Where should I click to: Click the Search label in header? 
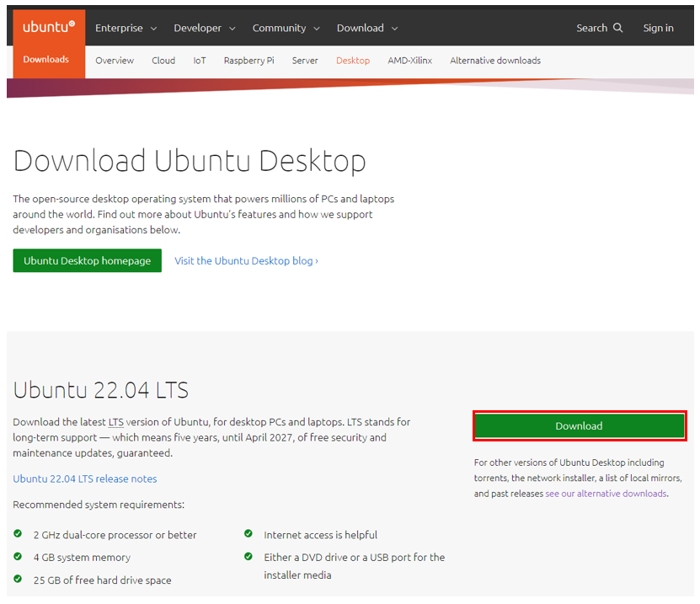pyautogui.click(x=591, y=28)
